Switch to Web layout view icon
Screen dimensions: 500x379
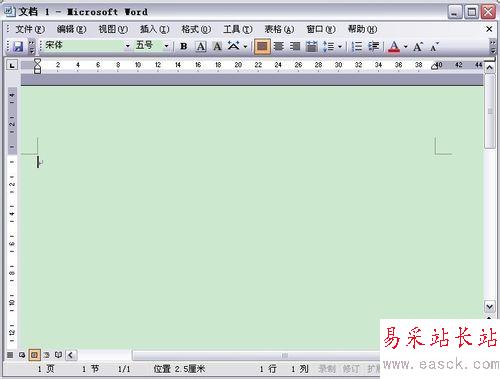(22, 355)
